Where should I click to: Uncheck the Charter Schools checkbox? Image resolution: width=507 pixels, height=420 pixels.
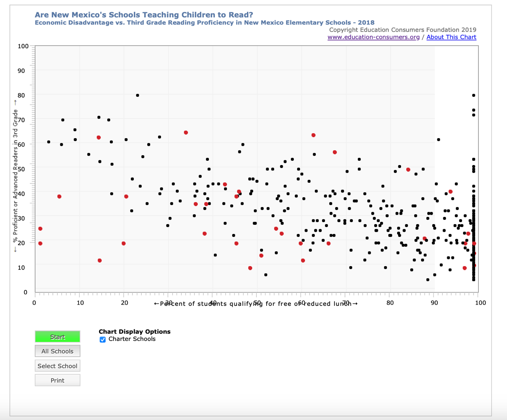pyautogui.click(x=103, y=339)
